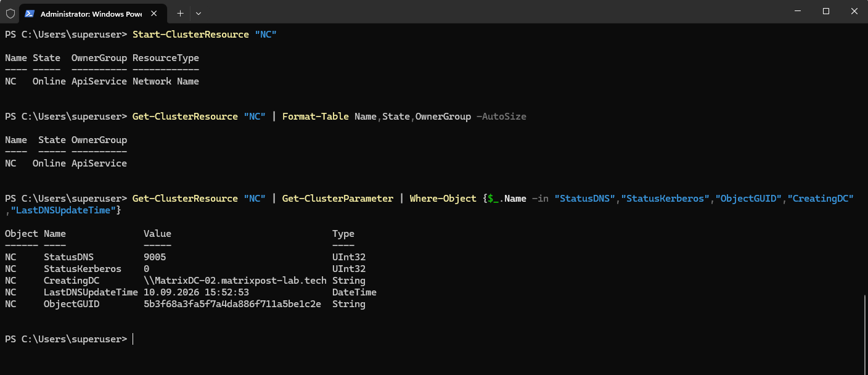Viewport: 868px width, 375px height.
Task: Expand the new tab profile dropdown chevron
Action: (x=199, y=13)
